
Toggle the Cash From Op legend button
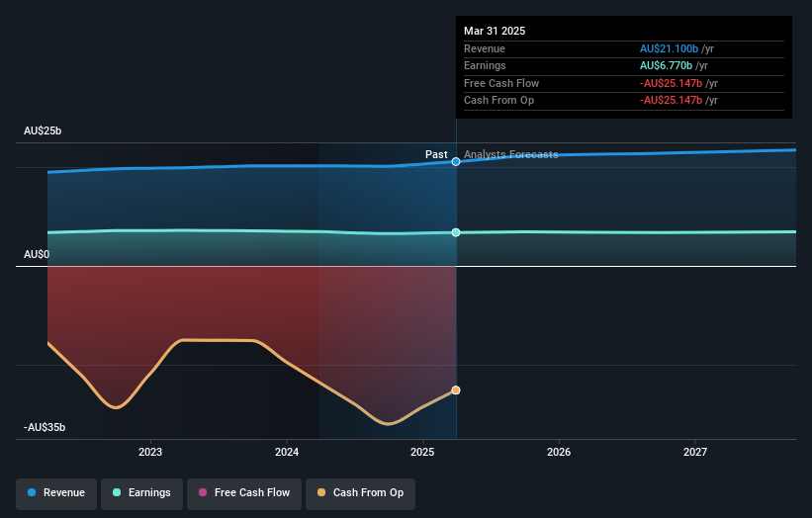pyautogui.click(x=360, y=493)
